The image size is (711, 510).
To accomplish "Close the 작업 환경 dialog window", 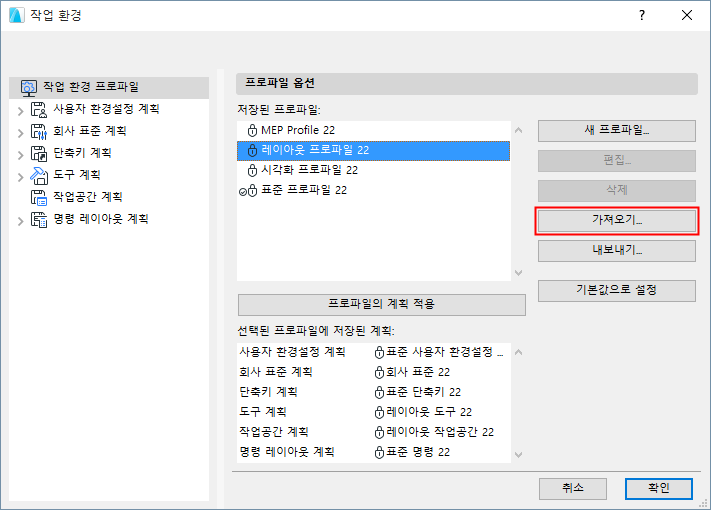I will point(687,15).
